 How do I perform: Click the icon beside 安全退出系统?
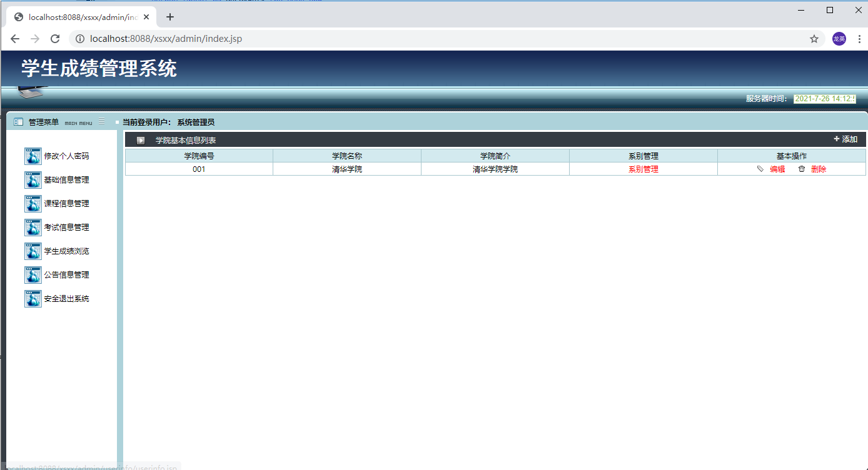point(33,299)
